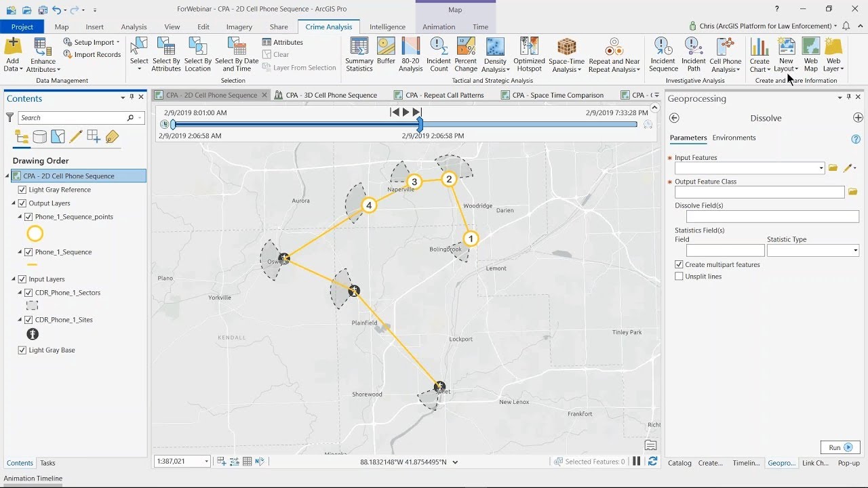Hide the Phone_1_Sequence_points layer

coord(28,217)
